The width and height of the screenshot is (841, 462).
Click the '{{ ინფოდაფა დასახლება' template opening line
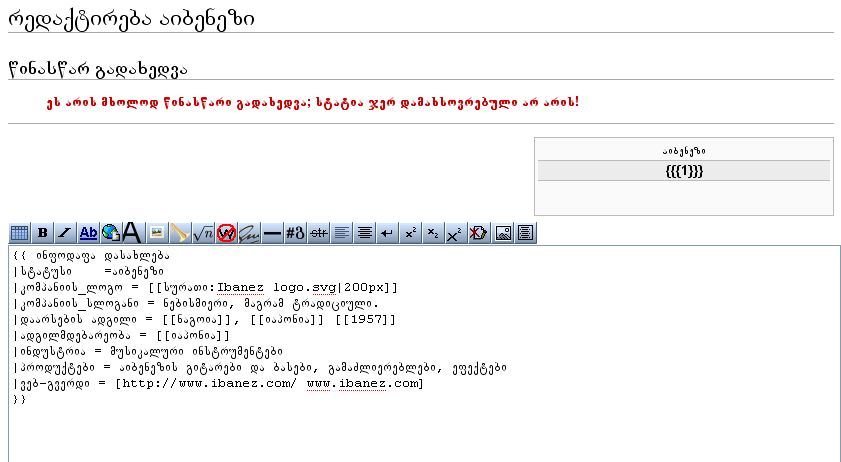(x=91, y=256)
